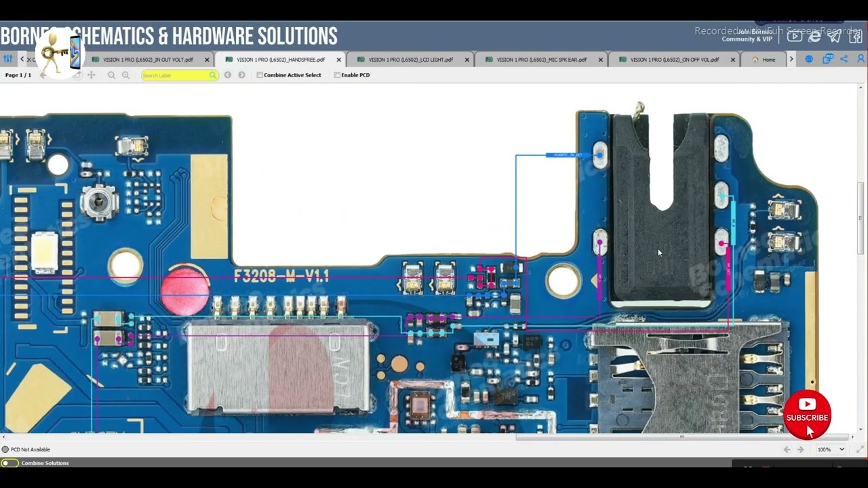Move the tab strip right with its arrow
Image resolution: width=868 pixels, height=488 pixels.
pyautogui.click(x=791, y=60)
